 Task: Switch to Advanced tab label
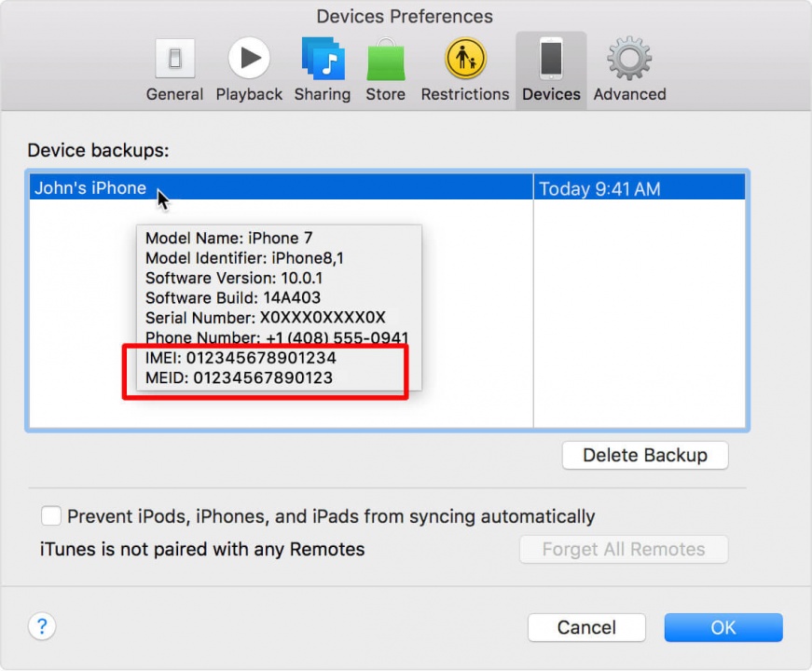point(629,94)
